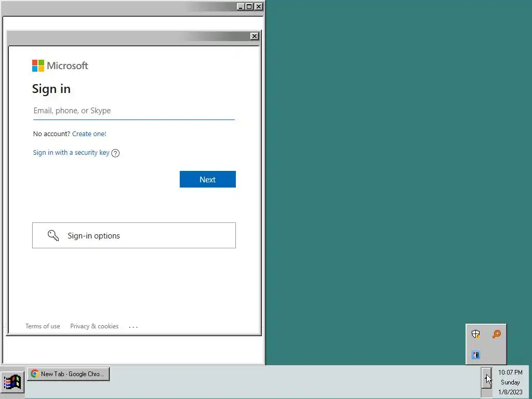
Task: Close the Microsoft sign-in dialog
Action: (x=254, y=36)
